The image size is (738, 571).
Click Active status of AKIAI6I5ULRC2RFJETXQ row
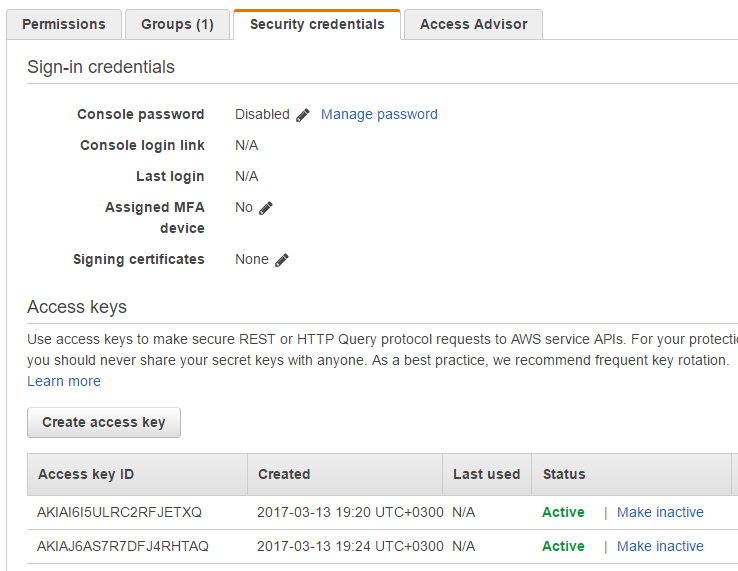tap(563, 512)
